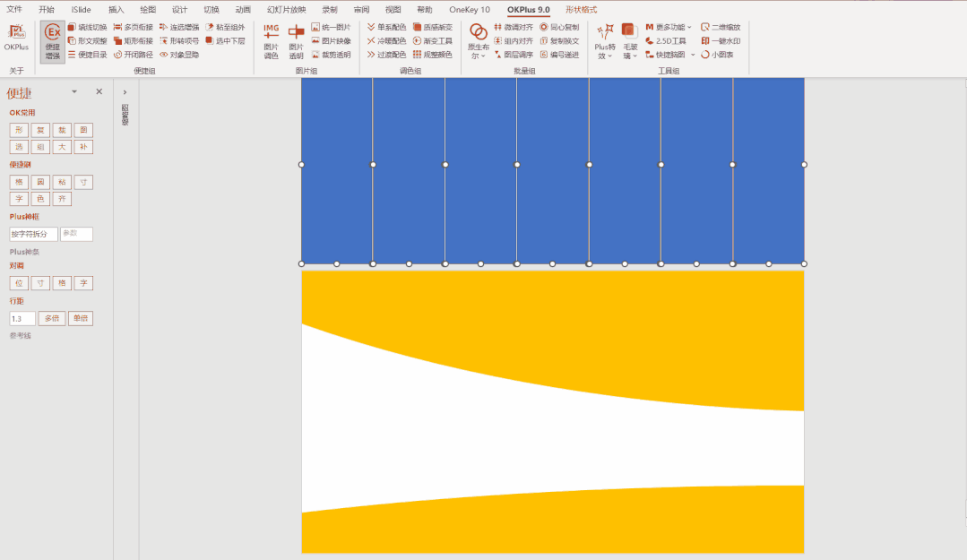Click 复制换文 tool
Screen dimensions: 967x560
[x=559, y=40]
